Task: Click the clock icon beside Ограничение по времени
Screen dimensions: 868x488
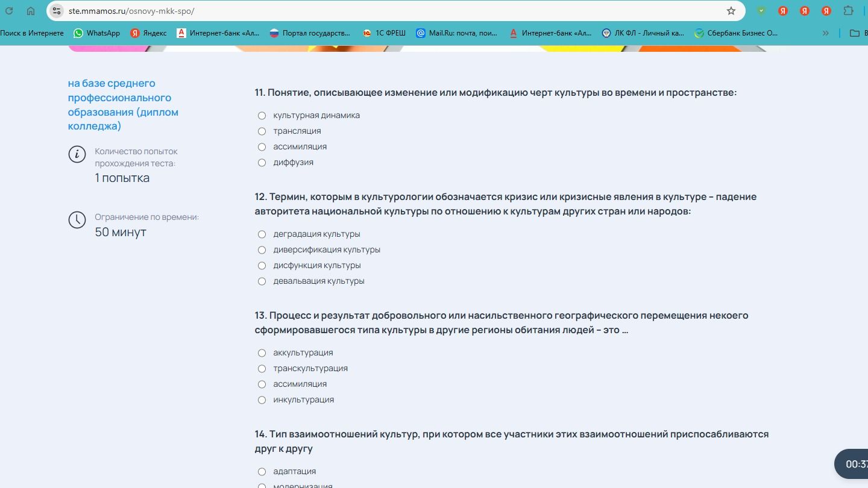Action: 77,220
